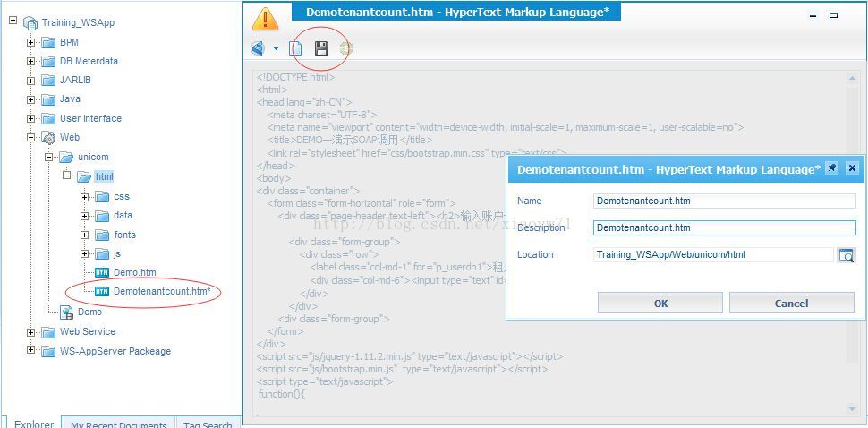Click the fonts folder icon
This screenshot has height=428, width=868.
click(x=102, y=235)
